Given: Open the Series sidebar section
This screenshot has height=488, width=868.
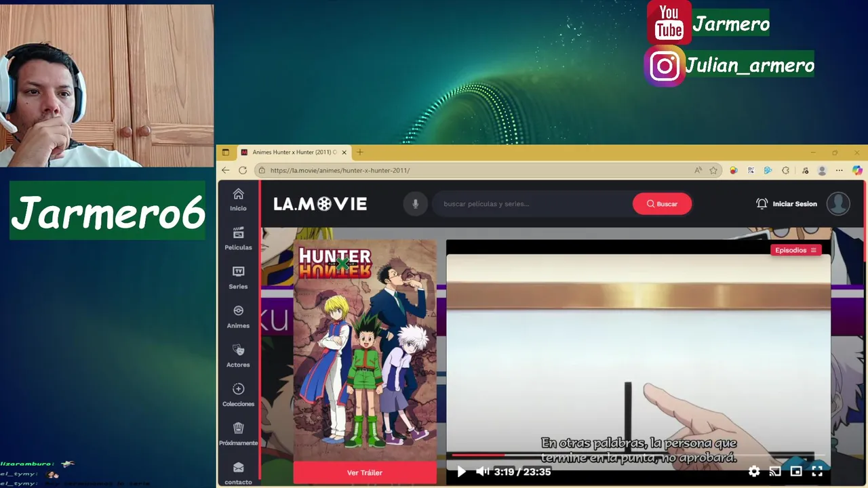Looking at the screenshot, I should click(x=238, y=278).
